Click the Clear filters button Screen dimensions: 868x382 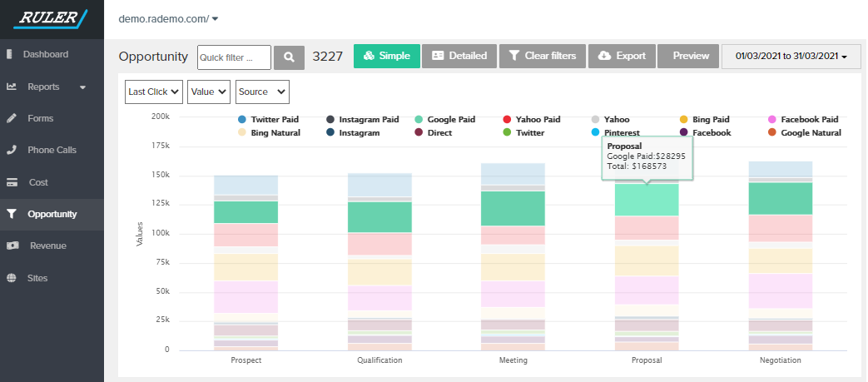[542, 57]
